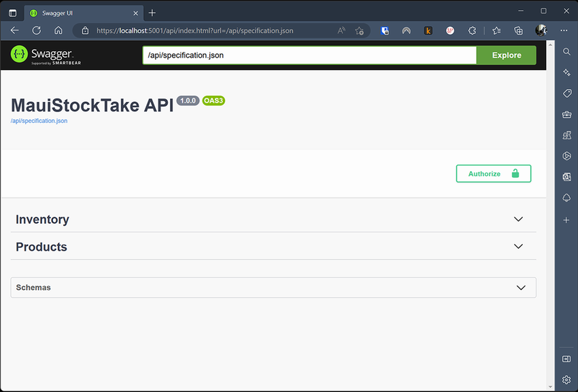Click the page refresh icon
The height and width of the screenshot is (392, 578).
[x=36, y=30]
